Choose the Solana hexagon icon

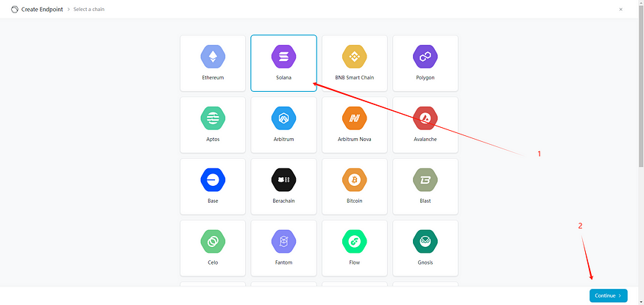pyautogui.click(x=284, y=57)
